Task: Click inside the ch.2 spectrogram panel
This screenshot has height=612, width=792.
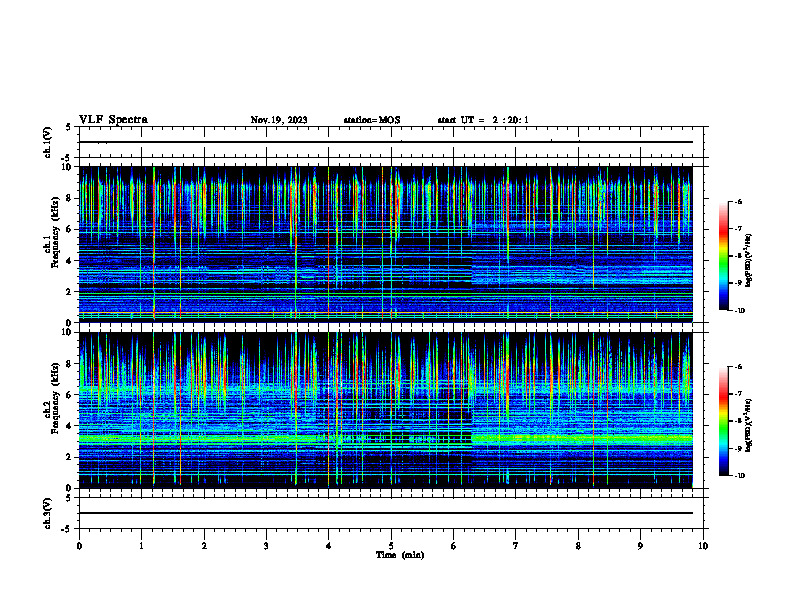Action: pyautogui.click(x=385, y=410)
